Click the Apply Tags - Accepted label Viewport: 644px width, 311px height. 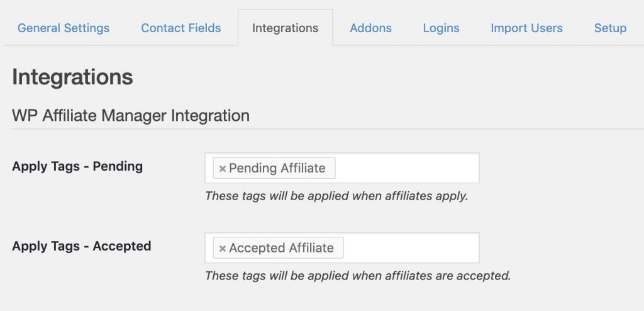[x=82, y=246]
